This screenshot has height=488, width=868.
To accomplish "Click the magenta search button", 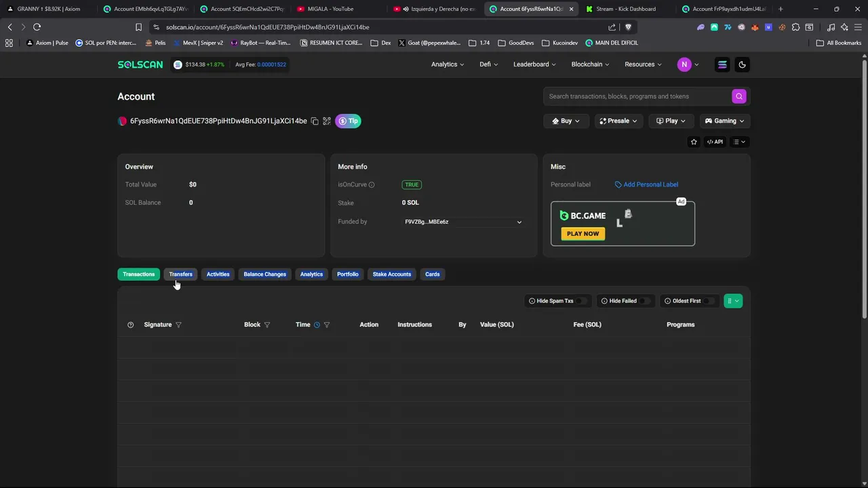I will pos(739,96).
